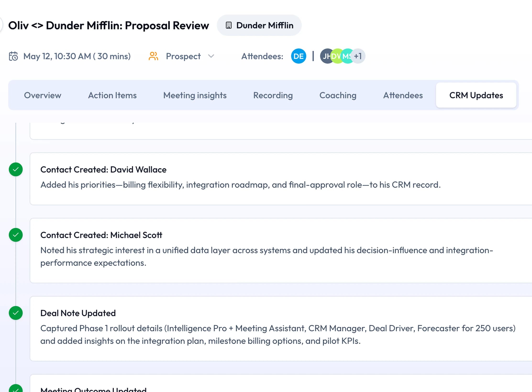Select the CRM Updates tab
This screenshot has width=532, height=392.
click(x=476, y=95)
